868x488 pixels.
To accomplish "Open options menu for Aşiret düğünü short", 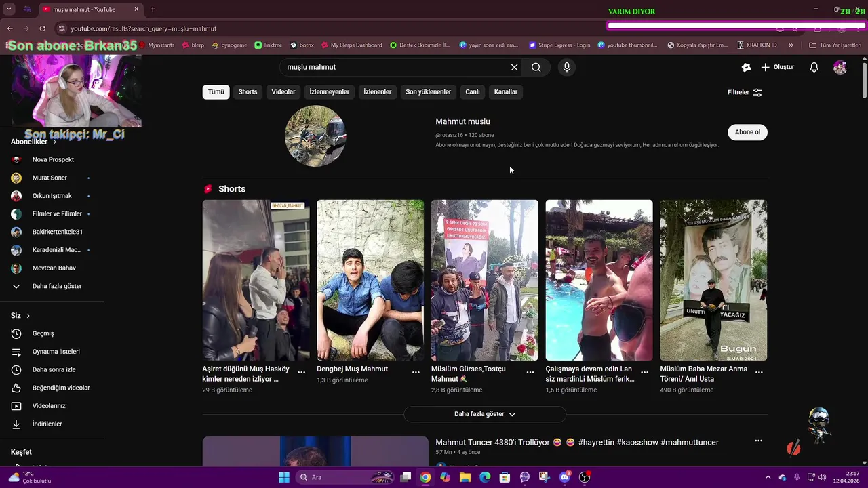I will 302,372.
